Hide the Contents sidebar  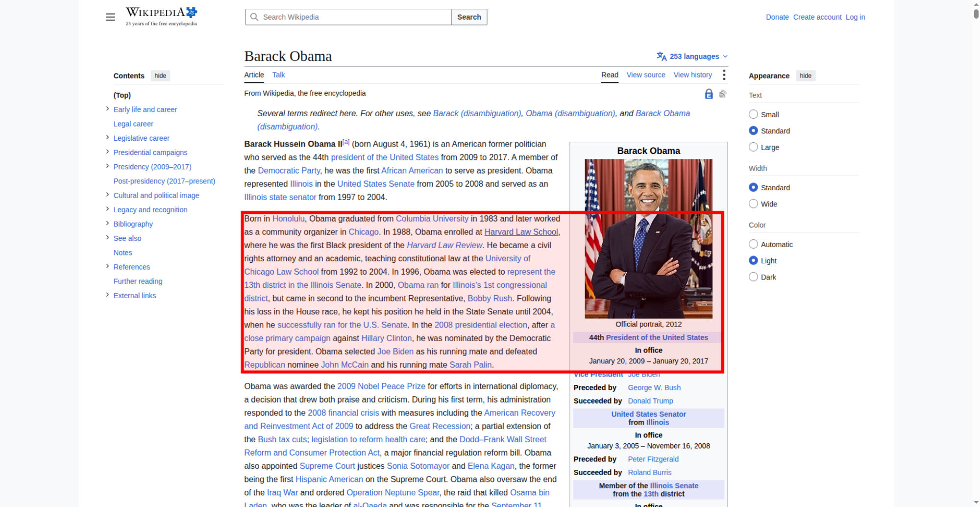(160, 76)
